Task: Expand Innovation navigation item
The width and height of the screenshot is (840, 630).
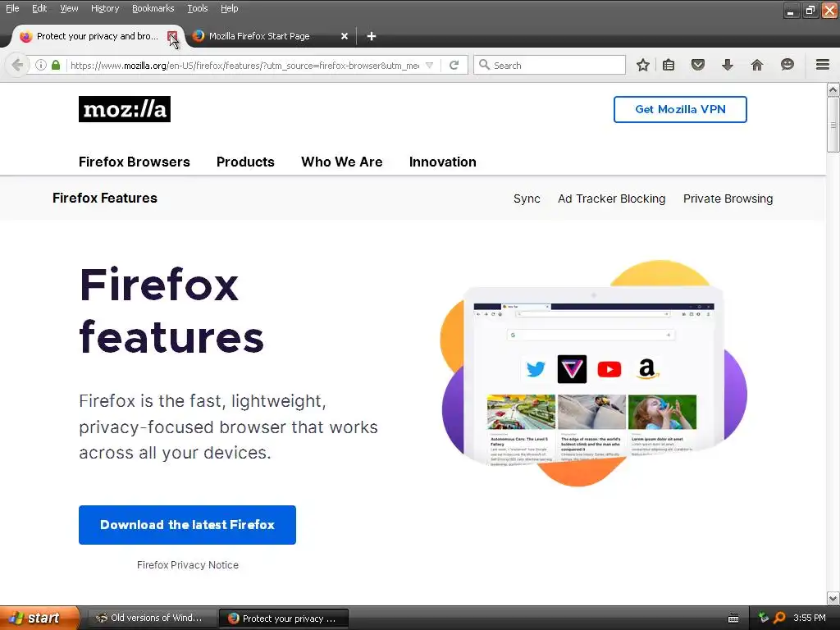Action: pyautogui.click(x=442, y=162)
